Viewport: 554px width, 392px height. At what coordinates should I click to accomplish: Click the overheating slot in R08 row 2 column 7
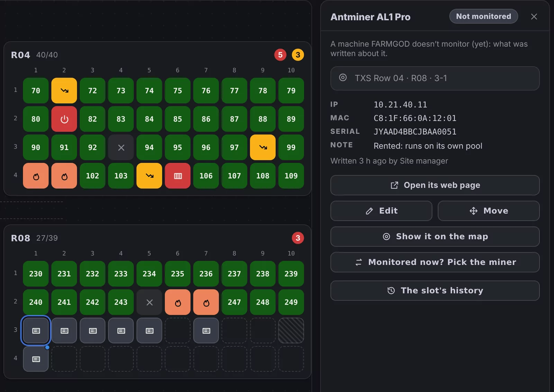[x=206, y=302]
